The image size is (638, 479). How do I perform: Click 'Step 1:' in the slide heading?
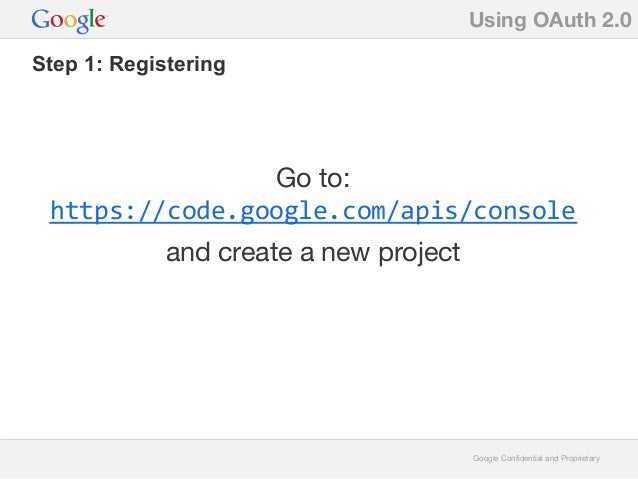coord(68,64)
